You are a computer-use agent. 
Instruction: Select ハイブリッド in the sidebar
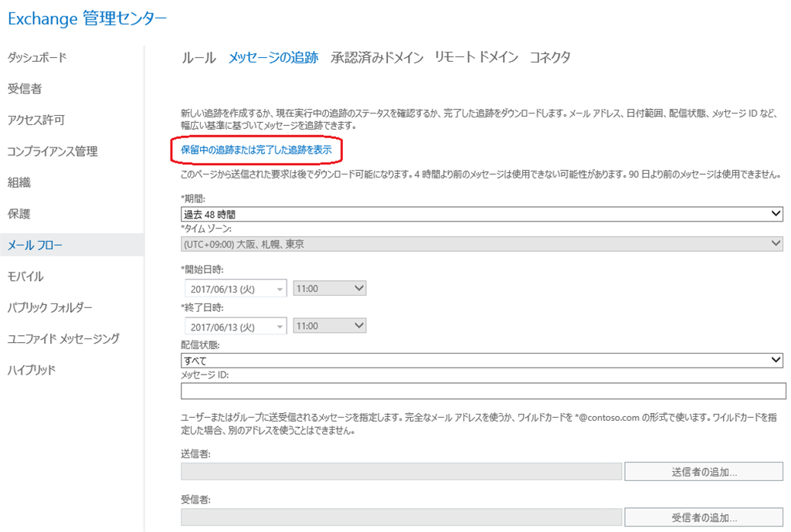[31, 370]
